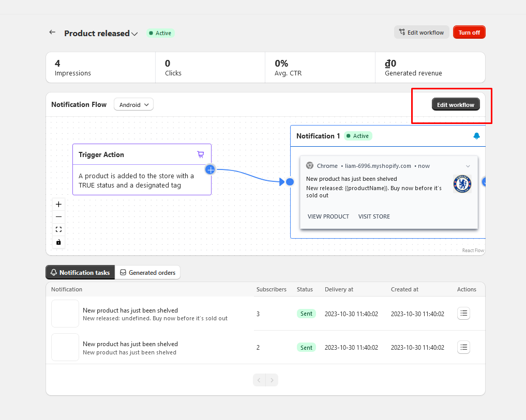This screenshot has height=420, width=526.
Task: Select the Notification tasks tab
Action: tap(80, 273)
